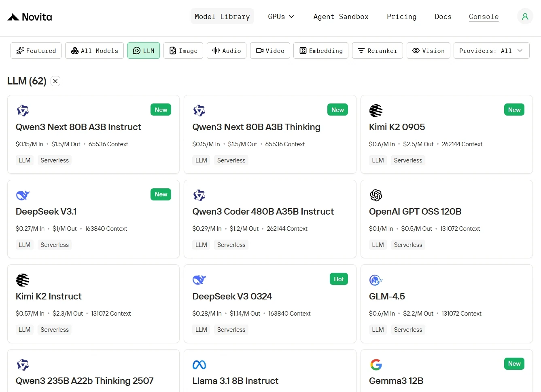Image resolution: width=541 pixels, height=392 pixels.
Task: Select the LLM filter tab
Action: pyautogui.click(x=144, y=51)
